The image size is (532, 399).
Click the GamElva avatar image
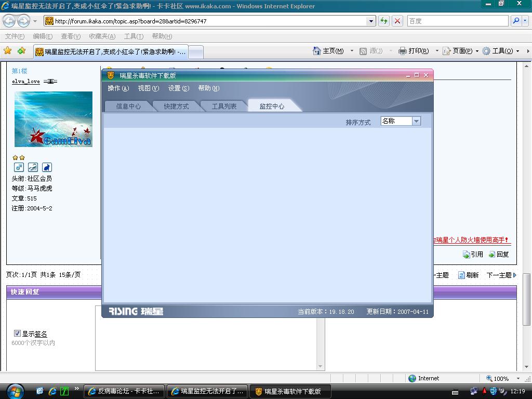tap(54, 119)
